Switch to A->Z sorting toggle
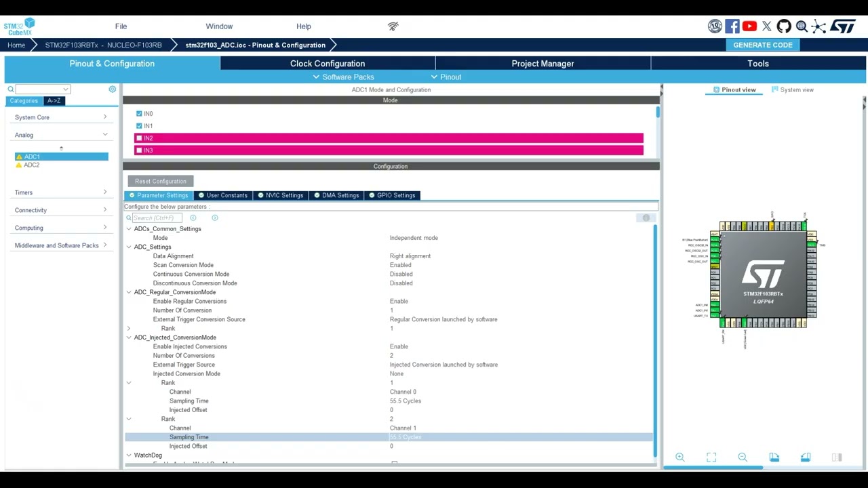 pyautogui.click(x=54, y=101)
